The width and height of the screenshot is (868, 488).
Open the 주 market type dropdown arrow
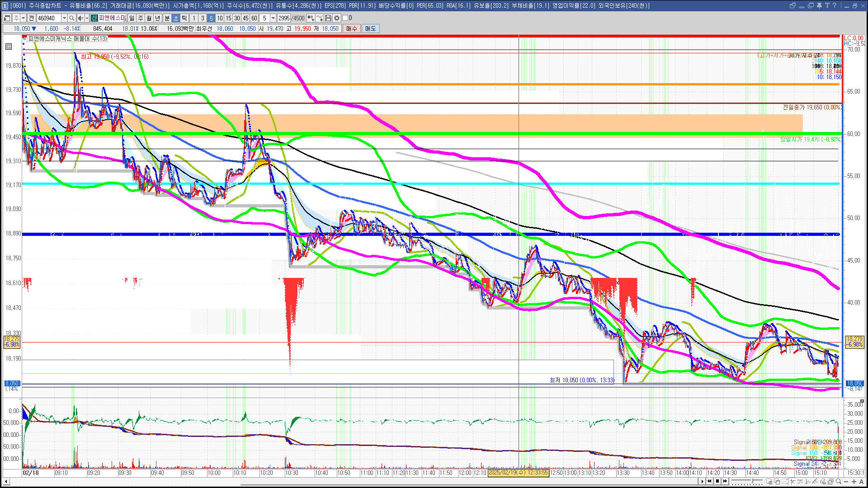(23, 18)
